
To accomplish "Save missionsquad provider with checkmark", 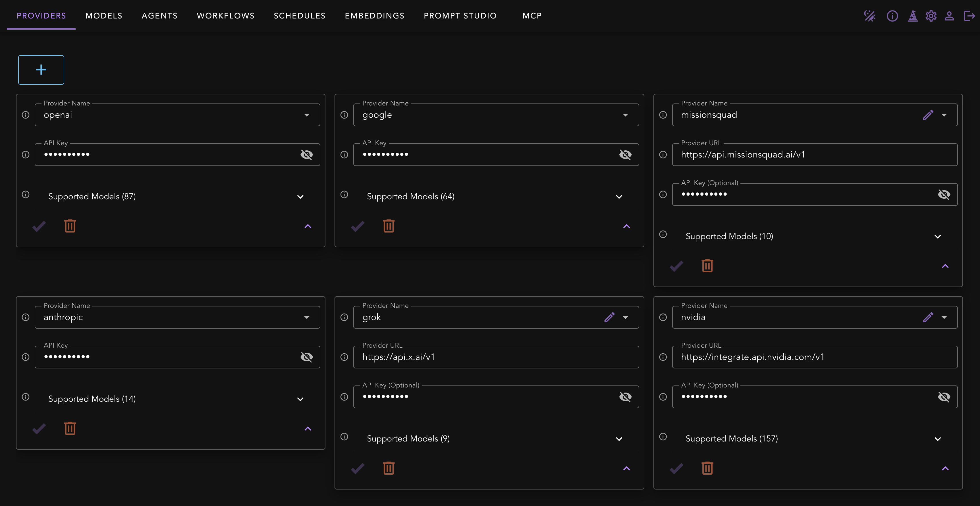I will (x=676, y=266).
